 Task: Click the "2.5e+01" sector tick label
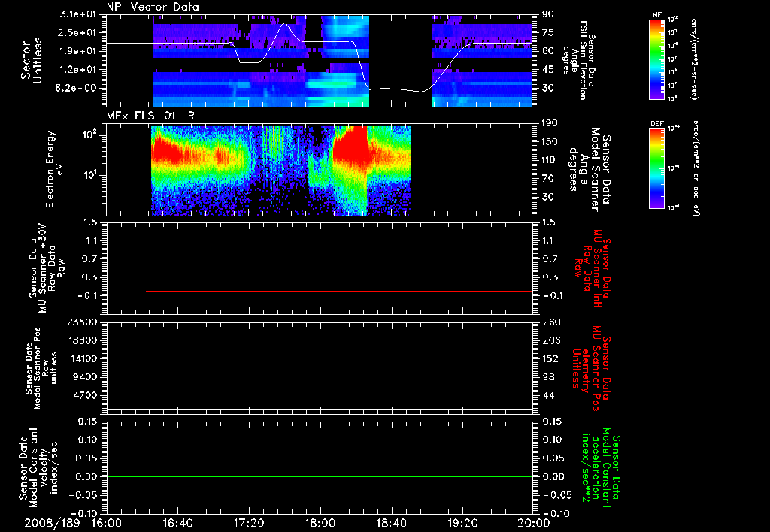(x=78, y=32)
